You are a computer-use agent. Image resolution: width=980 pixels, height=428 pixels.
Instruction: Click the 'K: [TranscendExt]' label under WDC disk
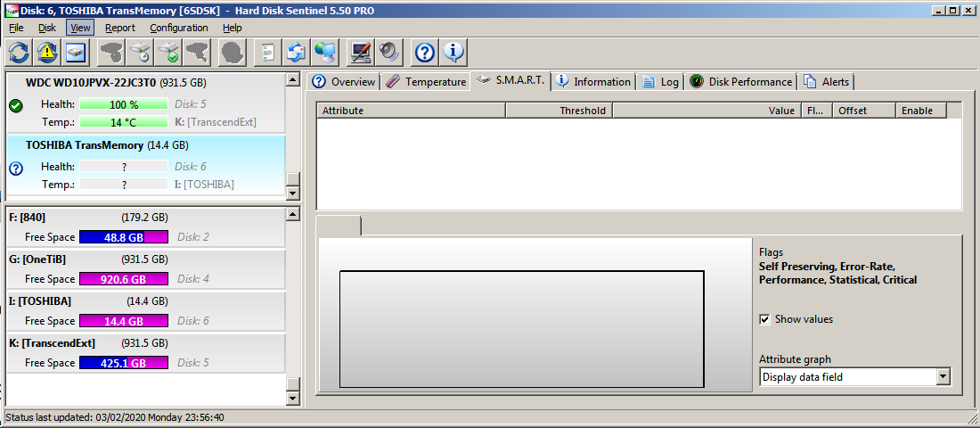click(x=216, y=122)
